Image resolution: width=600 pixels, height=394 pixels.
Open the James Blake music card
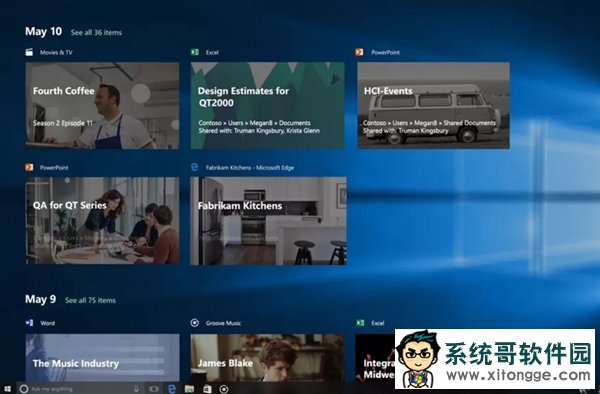click(x=267, y=358)
